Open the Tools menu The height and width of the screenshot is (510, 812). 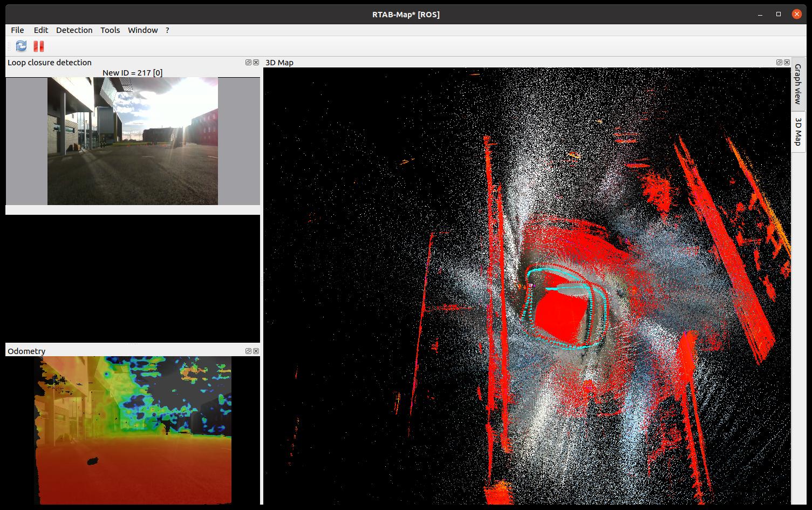tap(110, 30)
